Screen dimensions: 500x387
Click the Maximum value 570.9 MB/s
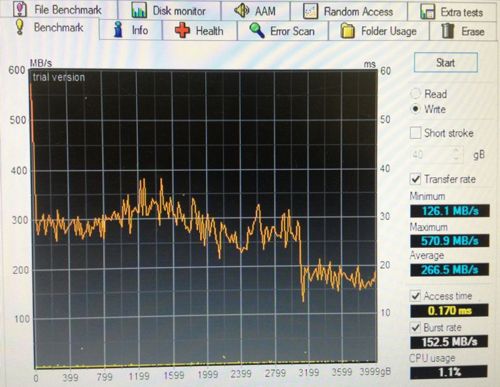(450, 240)
